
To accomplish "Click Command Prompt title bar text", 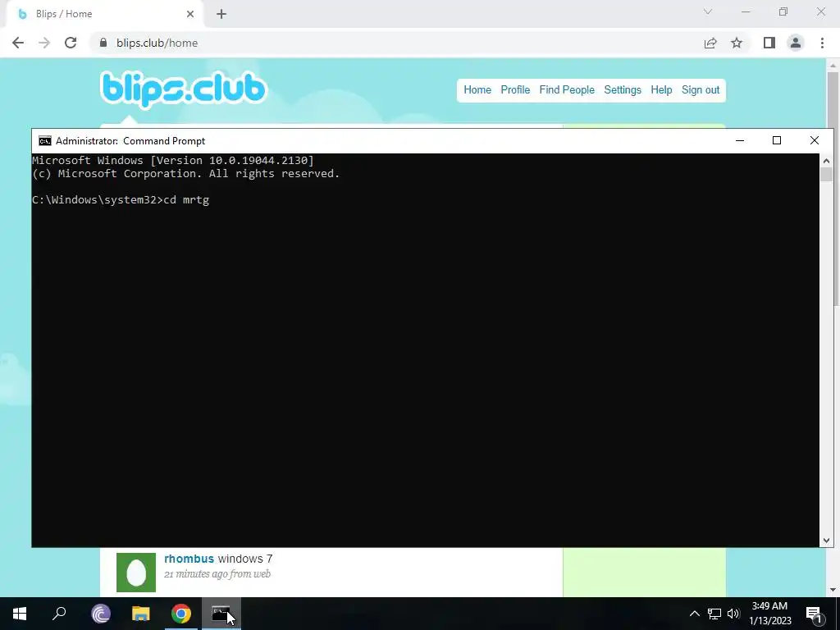I will click(130, 141).
